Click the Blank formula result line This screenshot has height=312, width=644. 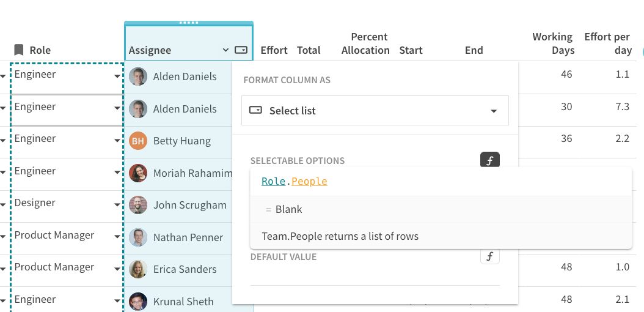pyautogui.click(x=441, y=209)
